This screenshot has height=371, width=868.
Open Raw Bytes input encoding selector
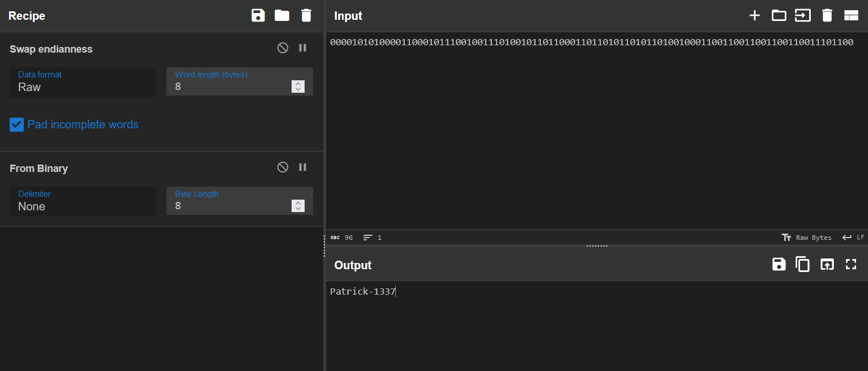(807, 238)
